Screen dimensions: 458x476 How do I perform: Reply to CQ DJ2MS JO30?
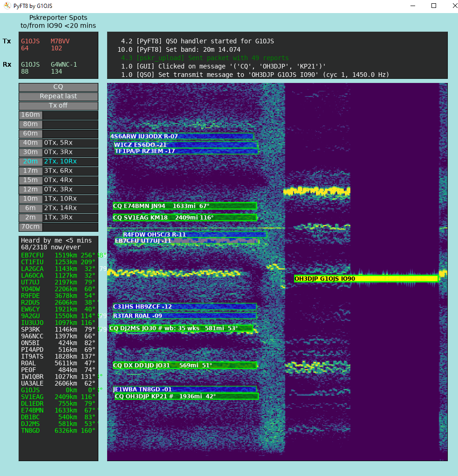click(181, 328)
